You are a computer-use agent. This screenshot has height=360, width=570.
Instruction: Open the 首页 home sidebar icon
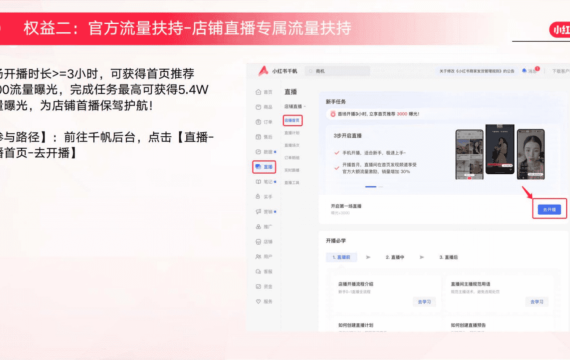coord(258,92)
